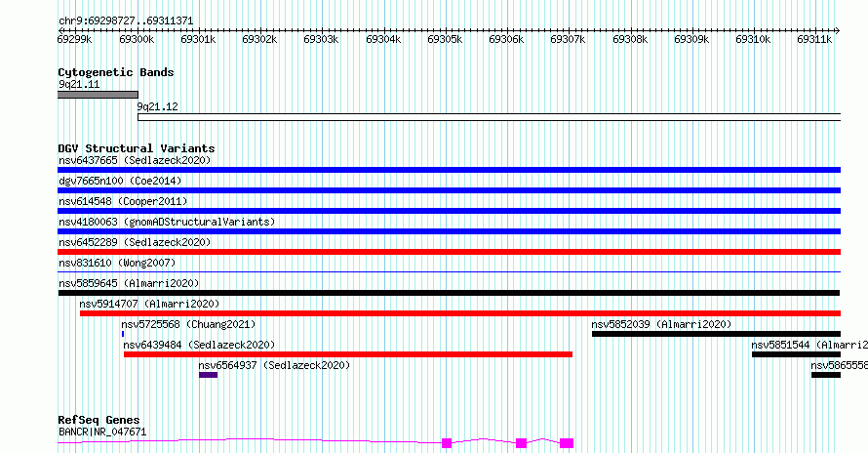Image resolution: width=868 pixels, height=453 pixels.
Task: Select the red nsv6452289 variant bar
Action: coord(449,252)
